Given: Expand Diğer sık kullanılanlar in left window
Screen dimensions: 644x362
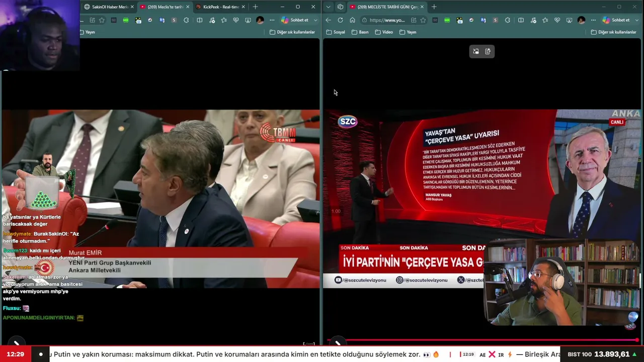Looking at the screenshot, I should 292,32.
